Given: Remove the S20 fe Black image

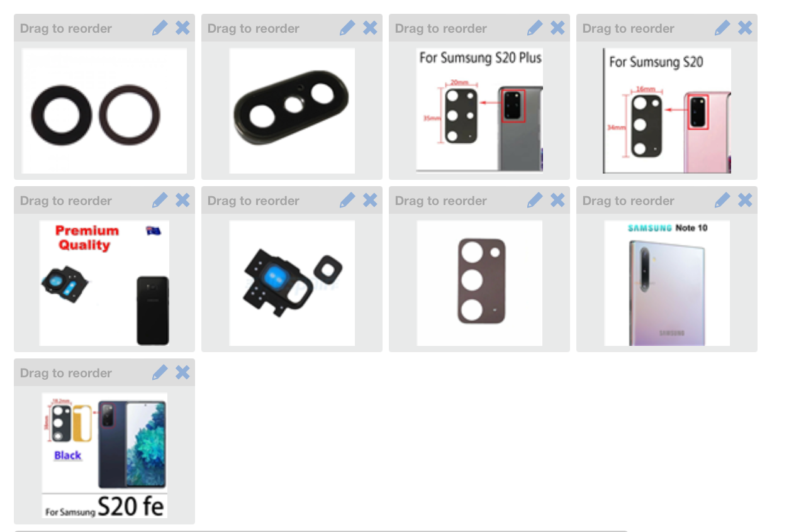Looking at the screenshot, I should [x=182, y=372].
